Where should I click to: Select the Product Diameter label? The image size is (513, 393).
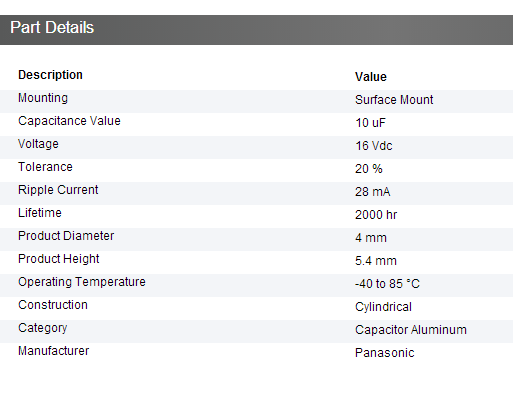tap(66, 236)
